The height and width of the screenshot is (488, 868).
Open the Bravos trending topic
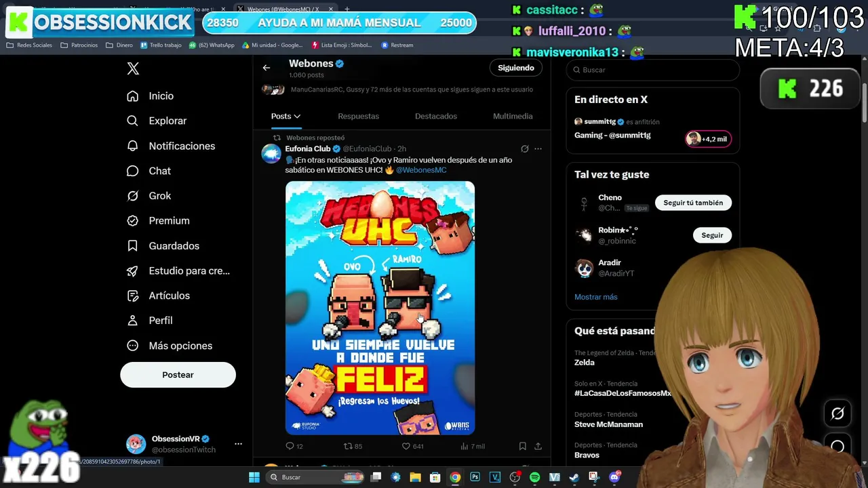[587, 455]
